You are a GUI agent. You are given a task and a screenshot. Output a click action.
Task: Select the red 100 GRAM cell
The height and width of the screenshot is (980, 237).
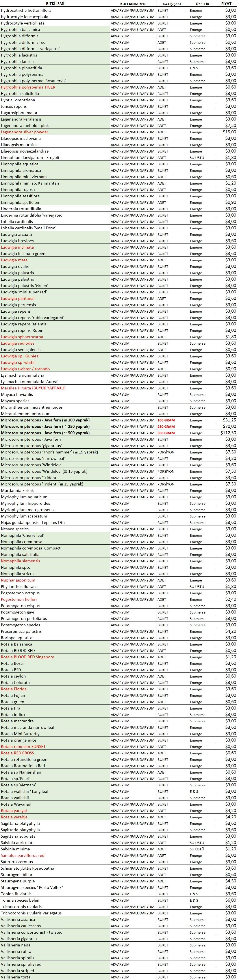166,420
